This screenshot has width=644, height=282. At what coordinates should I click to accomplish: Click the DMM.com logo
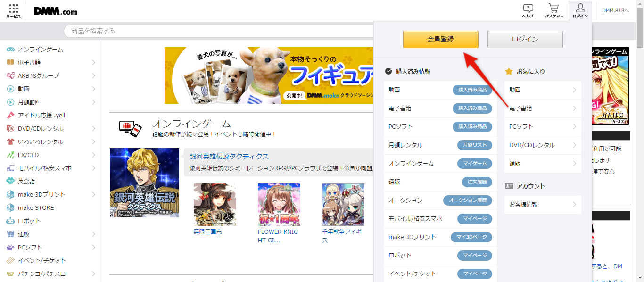(x=55, y=11)
